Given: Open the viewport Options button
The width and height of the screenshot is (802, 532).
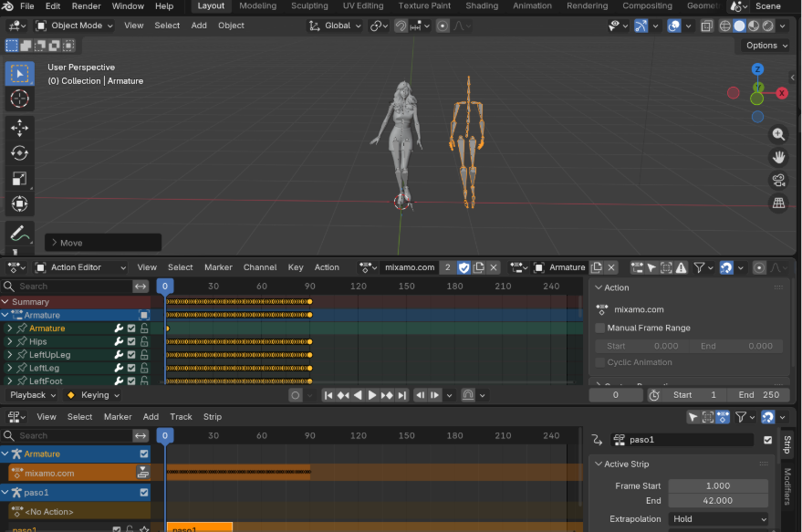Looking at the screenshot, I should point(765,45).
